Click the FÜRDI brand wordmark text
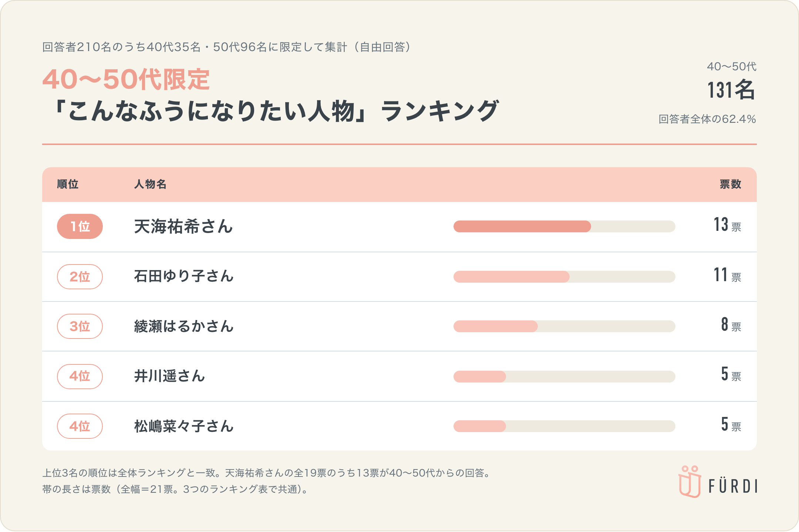This screenshot has height=532, width=799. point(733,486)
